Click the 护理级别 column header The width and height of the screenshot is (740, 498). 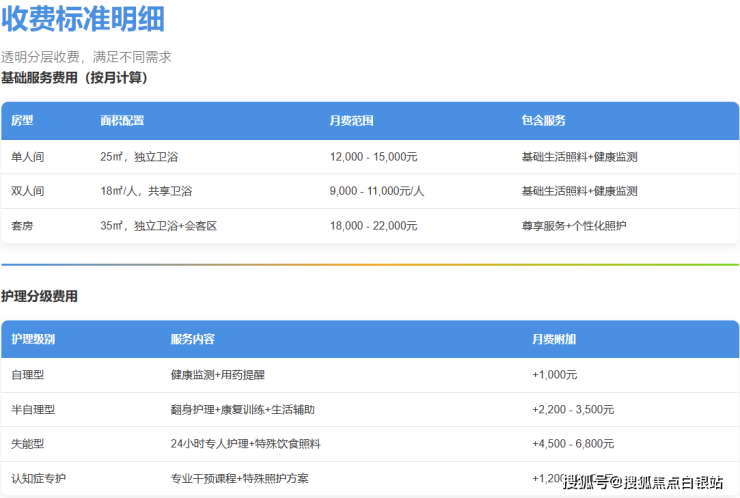33,340
